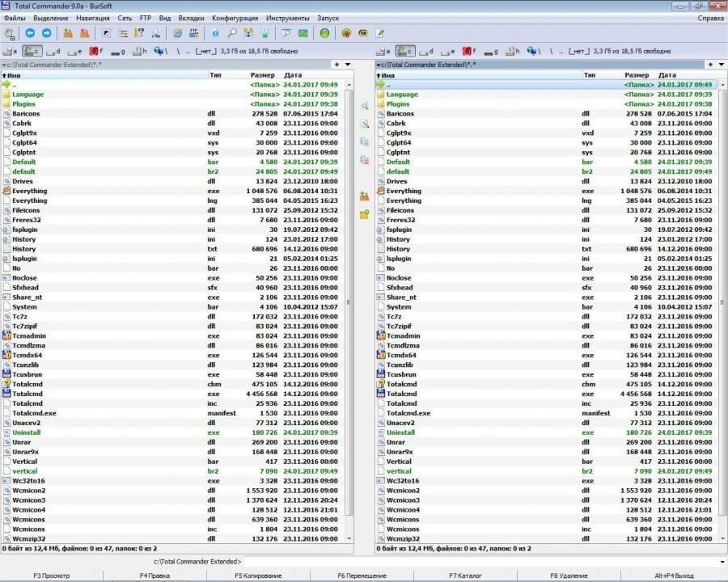728x582 pixels.
Task: Click the blue Back arrow toolbar icon
Action: 31,33
